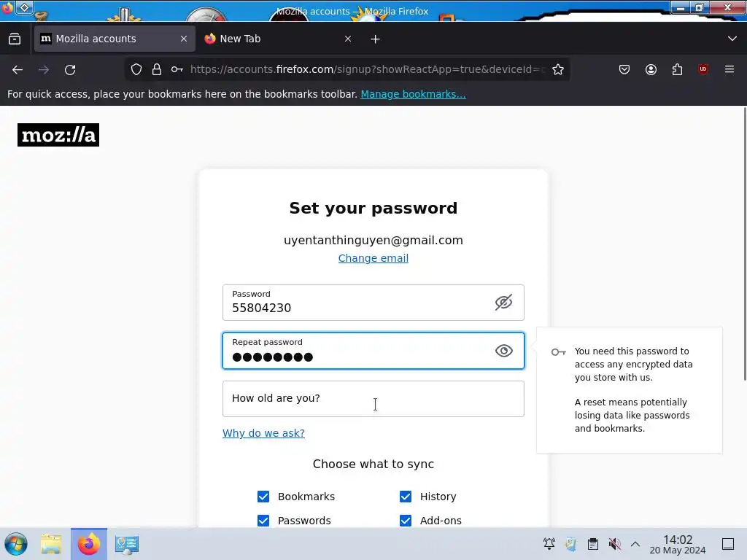Image resolution: width=747 pixels, height=560 pixels.
Task: Open uBlock Origin extension icon
Action: pyautogui.click(x=703, y=69)
